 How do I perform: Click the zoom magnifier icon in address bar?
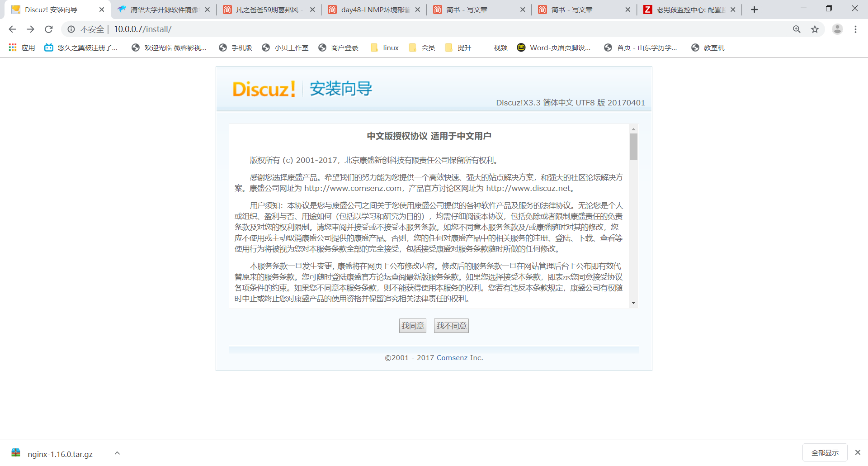[x=797, y=29]
